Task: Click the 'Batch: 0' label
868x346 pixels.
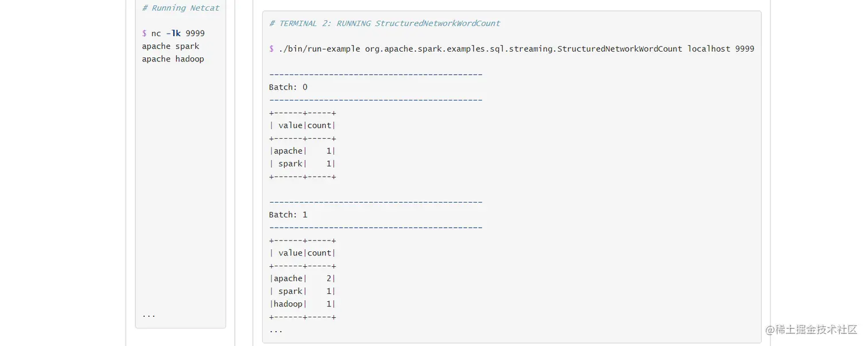Action: pyautogui.click(x=288, y=87)
